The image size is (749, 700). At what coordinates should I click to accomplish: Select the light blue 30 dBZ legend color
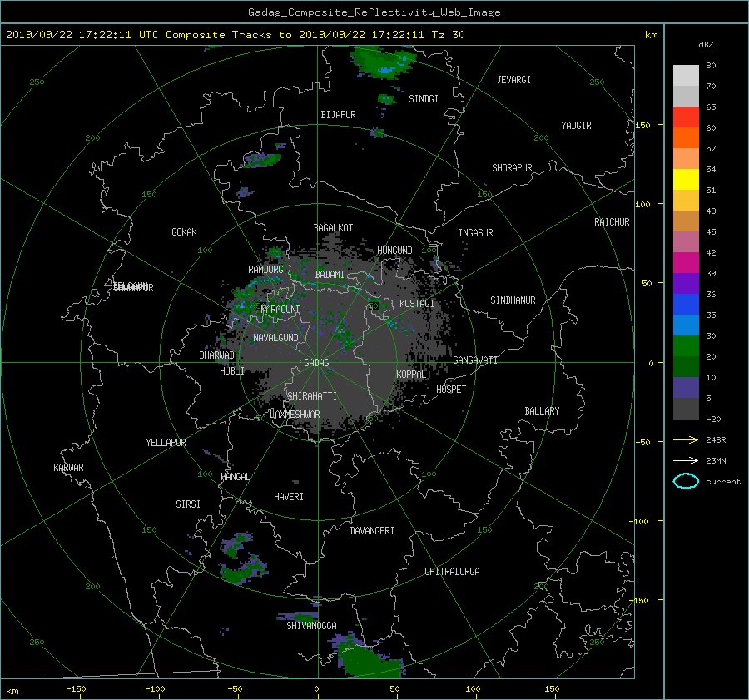click(686, 325)
